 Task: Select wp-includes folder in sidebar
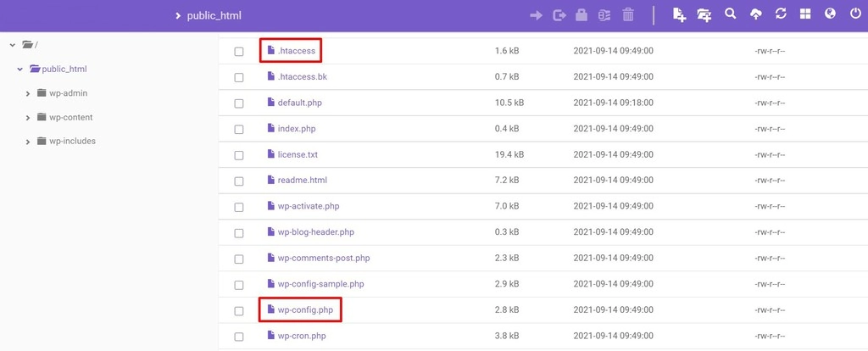(71, 142)
